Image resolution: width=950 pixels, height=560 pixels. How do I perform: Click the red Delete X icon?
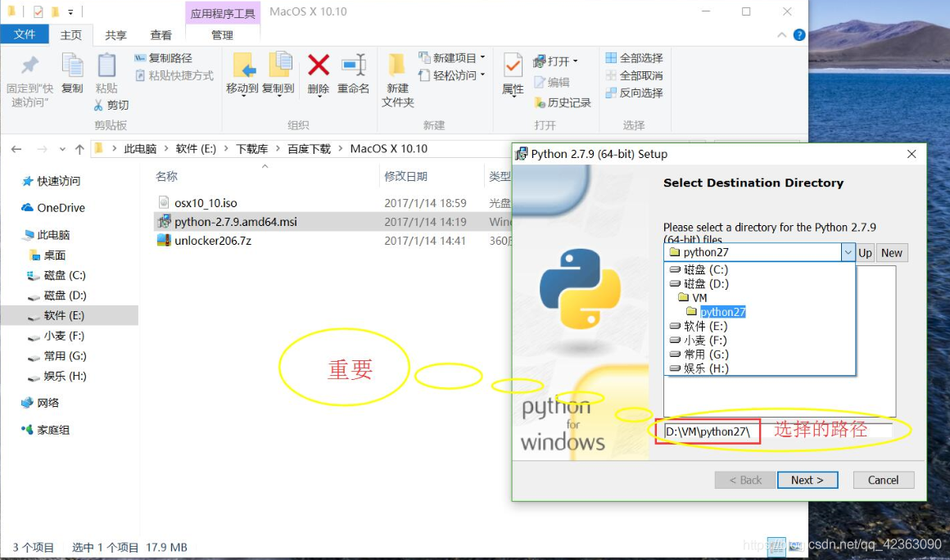[318, 65]
